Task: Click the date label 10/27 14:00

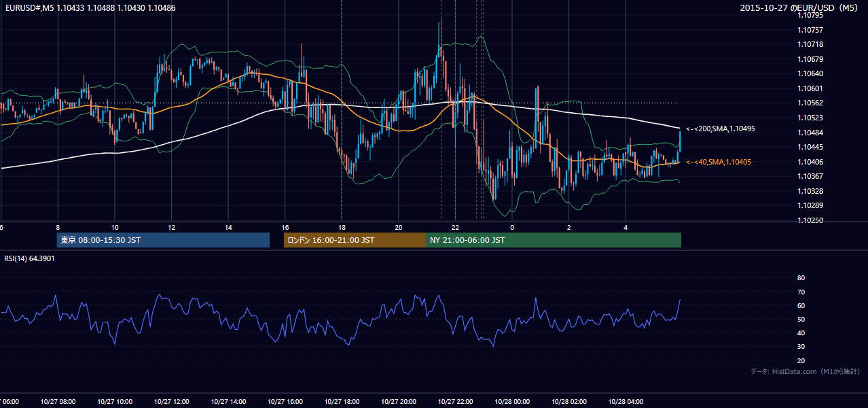Action: [x=228, y=402]
